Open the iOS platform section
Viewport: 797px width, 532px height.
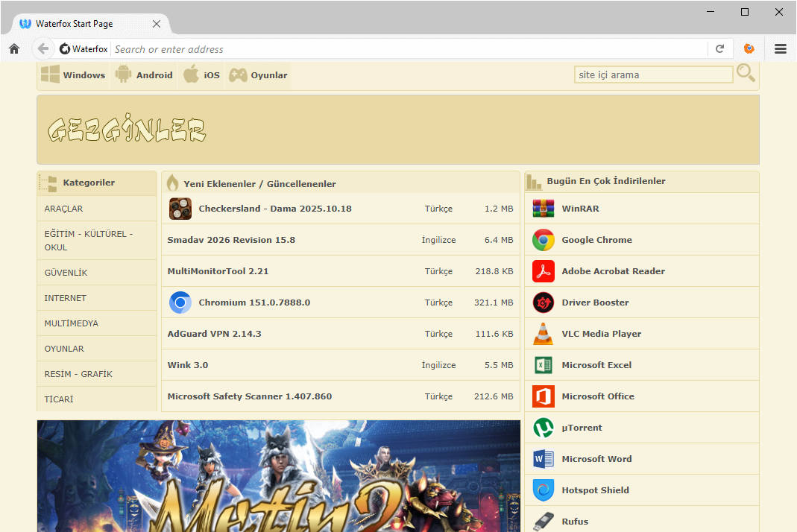pos(202,75)
